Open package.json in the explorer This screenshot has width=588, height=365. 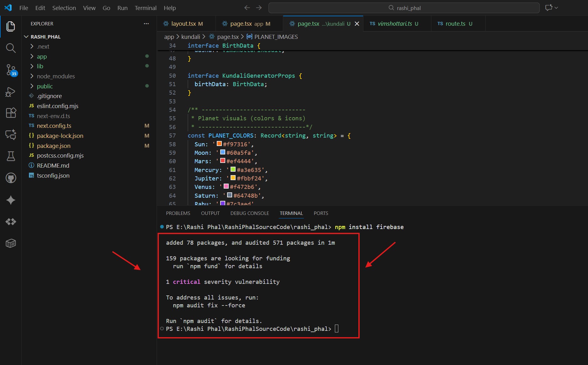[x=54, y=146]
